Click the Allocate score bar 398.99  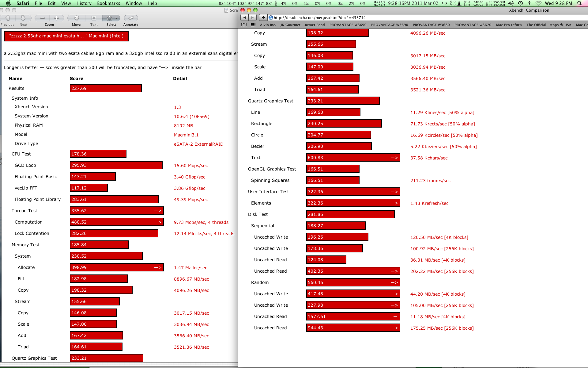(117, 267)
